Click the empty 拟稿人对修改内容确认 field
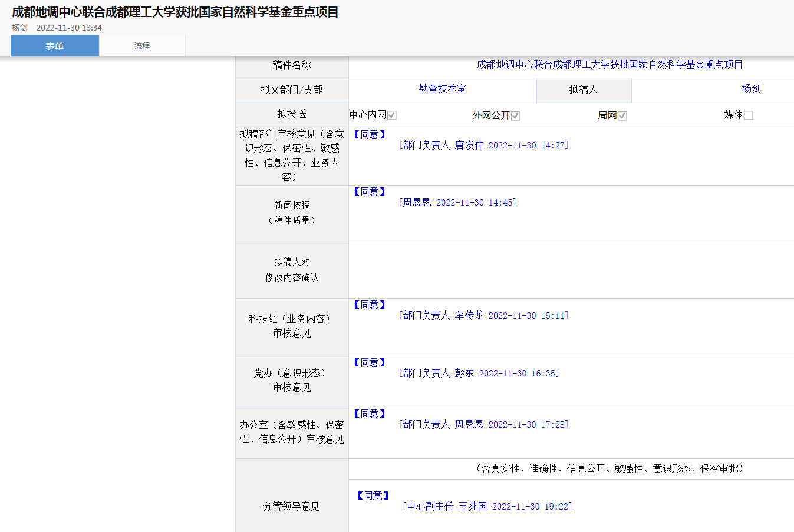This screenshot has width=794, height=532. tap(571, 270)
